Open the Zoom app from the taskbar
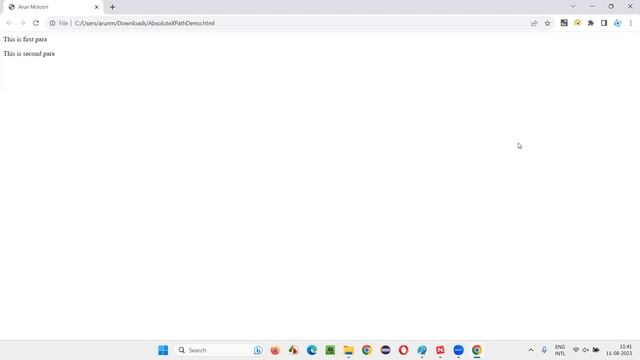 (x=459, y=350)
